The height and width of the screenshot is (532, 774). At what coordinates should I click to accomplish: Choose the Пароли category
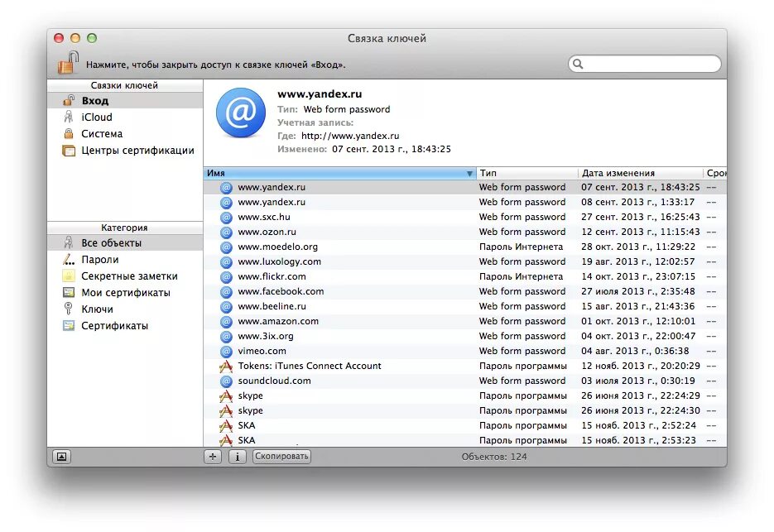pyautogui.click(x=125, y=260)
